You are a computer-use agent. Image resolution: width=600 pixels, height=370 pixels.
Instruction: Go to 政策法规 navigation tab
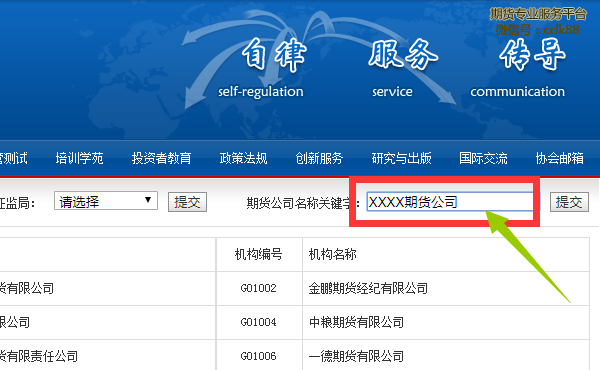(x=243, y=158)
